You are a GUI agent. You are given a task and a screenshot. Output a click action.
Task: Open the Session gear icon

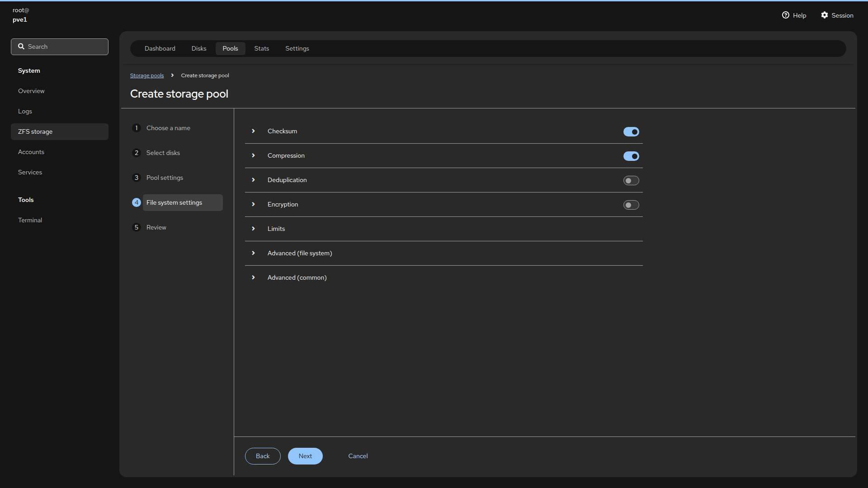point(825,15)
